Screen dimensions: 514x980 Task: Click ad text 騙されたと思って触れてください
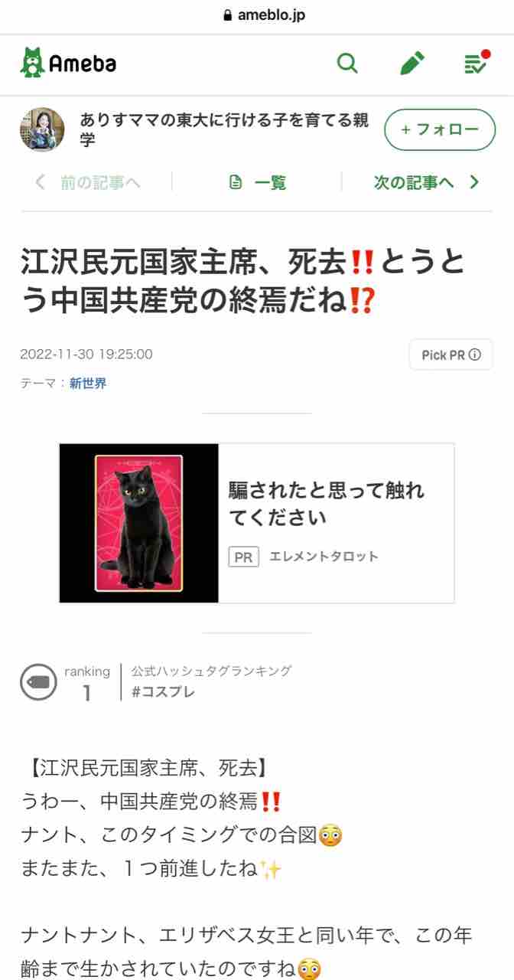click(x=327, y=504)
